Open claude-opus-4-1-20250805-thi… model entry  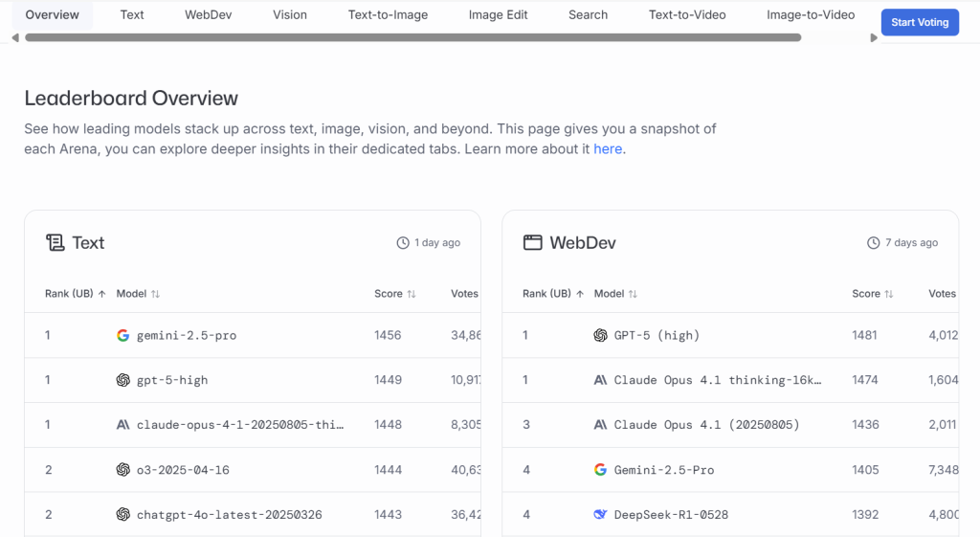click(x=240, y=425)
